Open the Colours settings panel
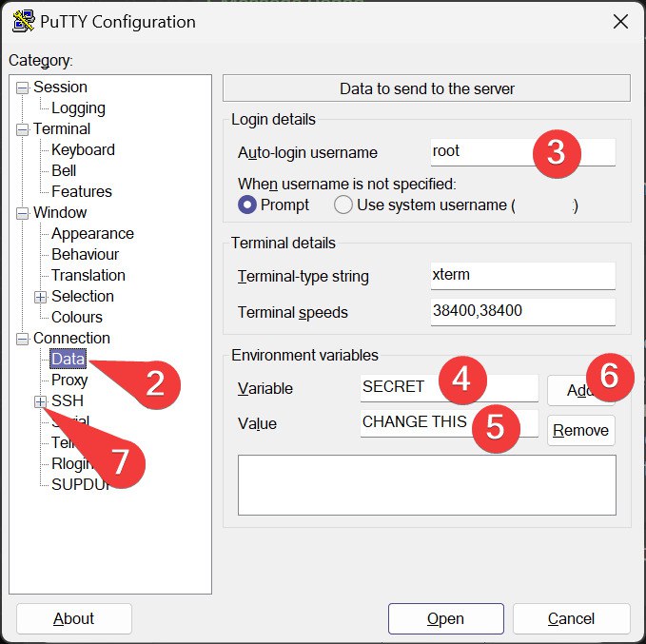Image resolution: width=646 pixels, height=644 pixels. tap(77, 318)
